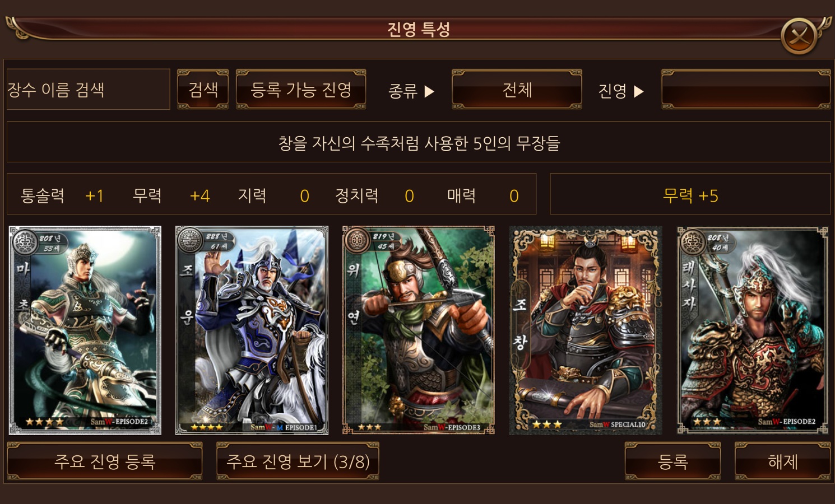Open the 전체 type dropdown
This screenshot has height=504, width=835.
(x=517, y=90)
